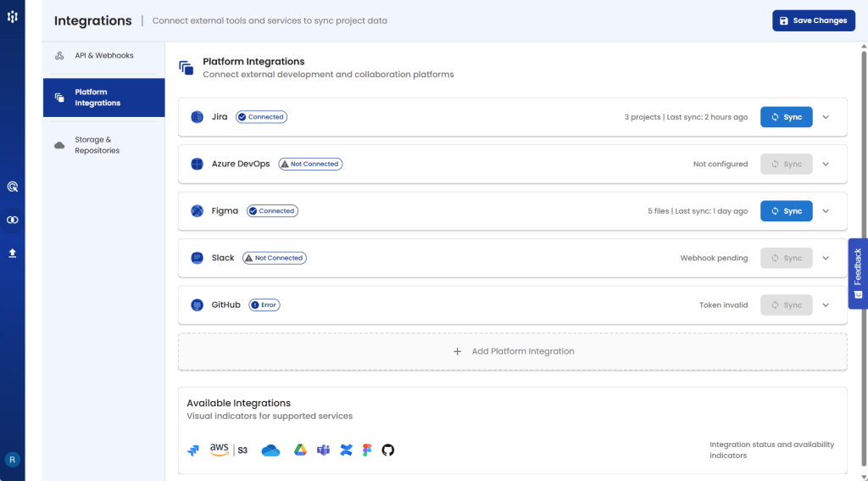This screenshot has width=868, height=481.
Task: Sync the Jira integration
Action: tap(786, 117)
